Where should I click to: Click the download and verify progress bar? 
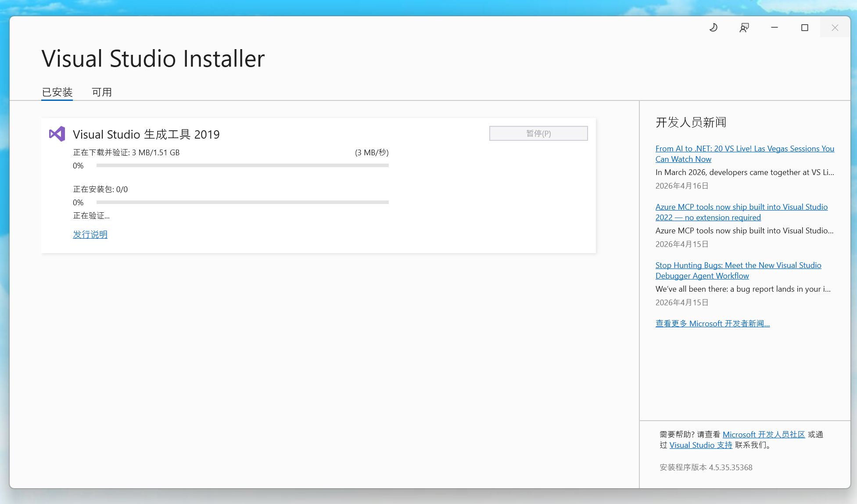pos(243,165)
